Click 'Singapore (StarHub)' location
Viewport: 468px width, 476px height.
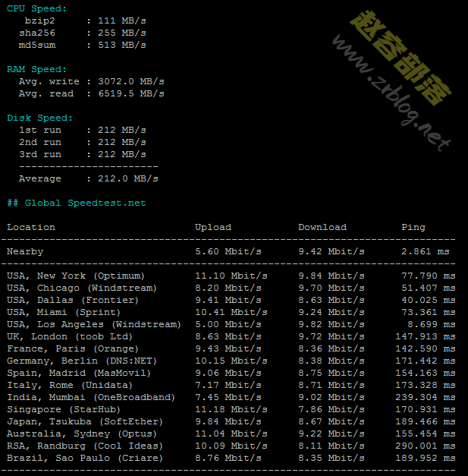coord(64,409)
